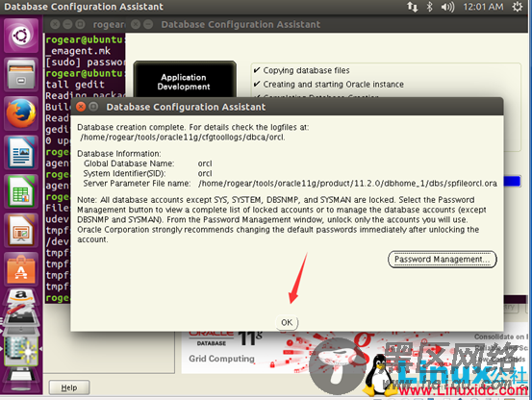Click OK in the database creation dialog
This screenshot has width=532, height=400.
(x=287, y=322)
